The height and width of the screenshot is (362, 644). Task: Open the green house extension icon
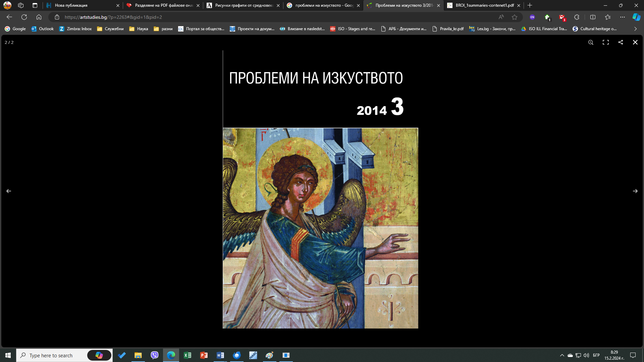(547, 17)
